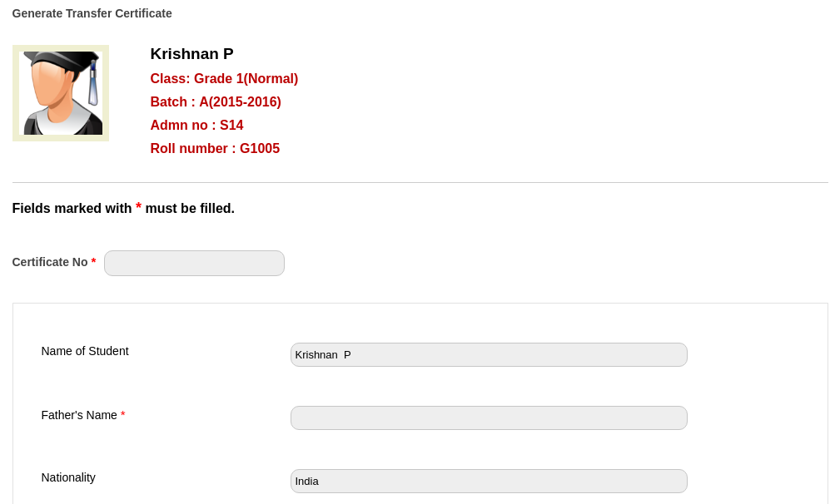840x504 pixels.
Task: Click the Class: Grade 1(Normal) text
Action: pos(224,79)
